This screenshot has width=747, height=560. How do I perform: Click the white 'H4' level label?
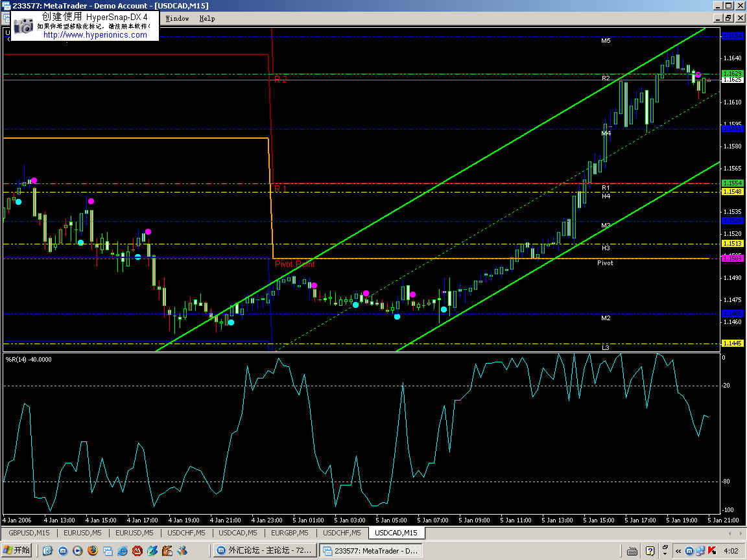(606, 196)
